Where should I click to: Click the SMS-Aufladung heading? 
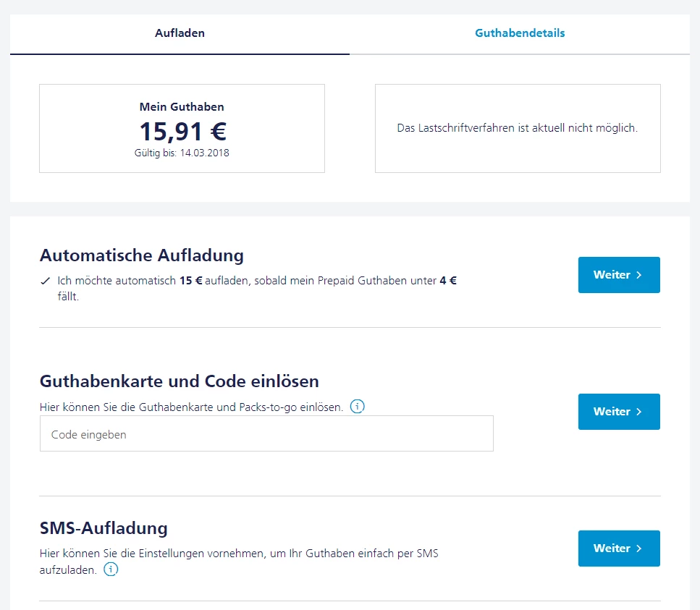tap(104, 528)
